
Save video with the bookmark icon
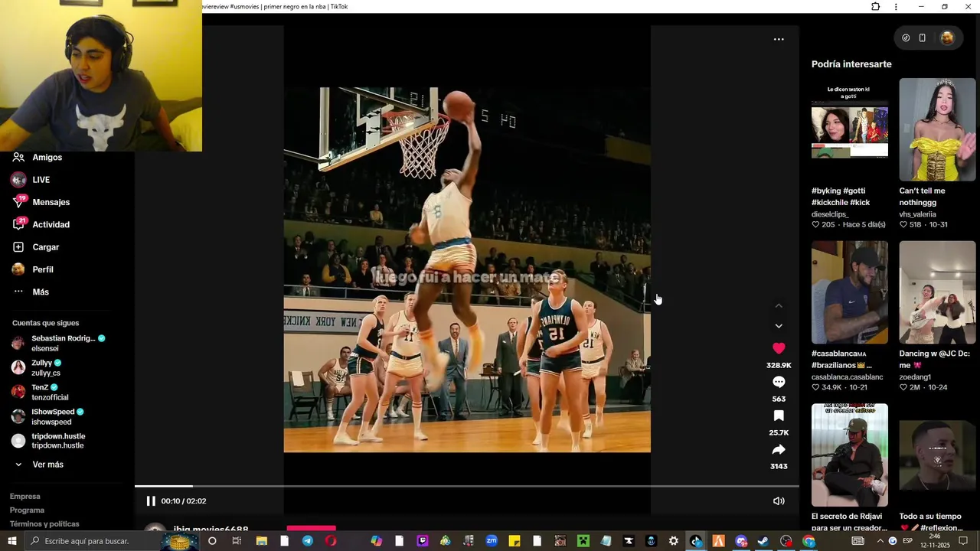(779, 416)
